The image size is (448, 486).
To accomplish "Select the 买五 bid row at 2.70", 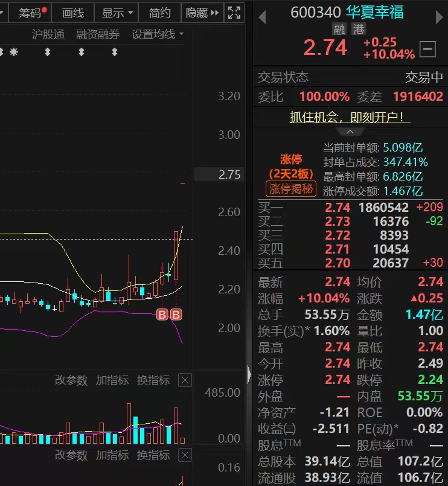I will [350, 263].
